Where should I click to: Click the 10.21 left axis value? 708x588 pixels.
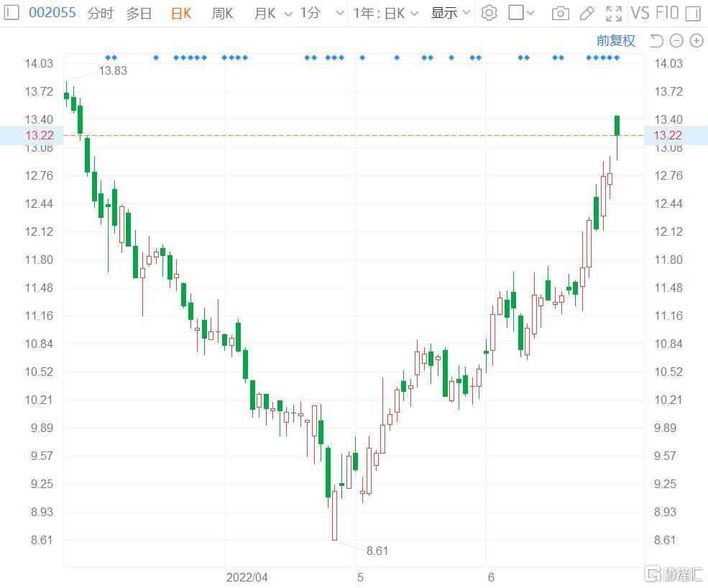38,400
